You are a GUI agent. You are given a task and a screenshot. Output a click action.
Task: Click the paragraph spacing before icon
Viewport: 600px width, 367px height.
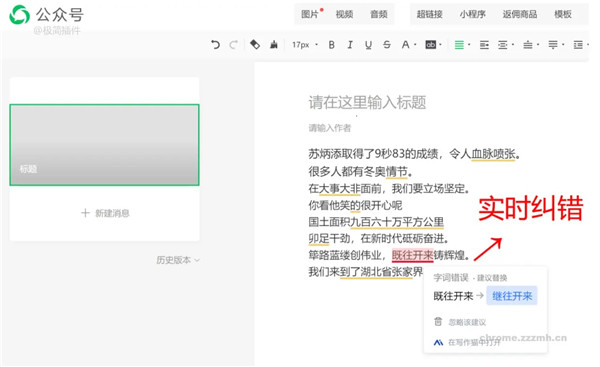(528, 45)
